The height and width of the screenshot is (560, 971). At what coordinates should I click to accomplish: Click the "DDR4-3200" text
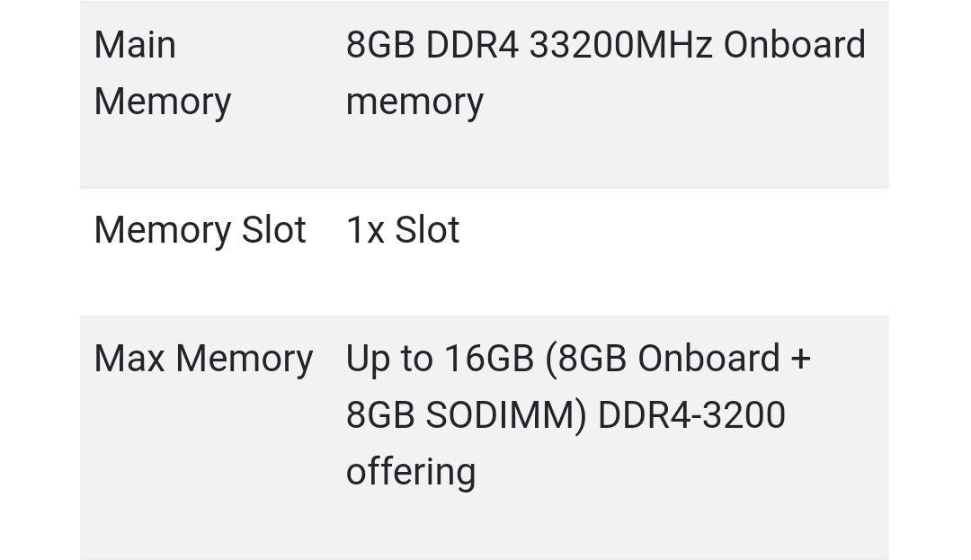point(691,415)
